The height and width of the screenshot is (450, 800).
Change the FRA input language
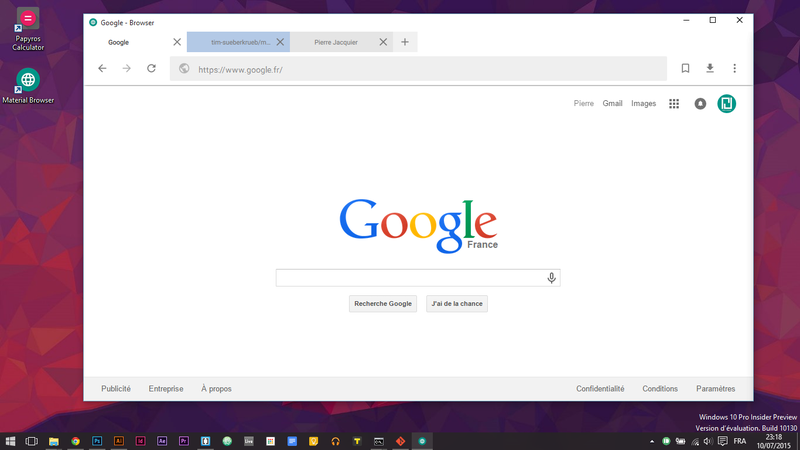point(740,441)
